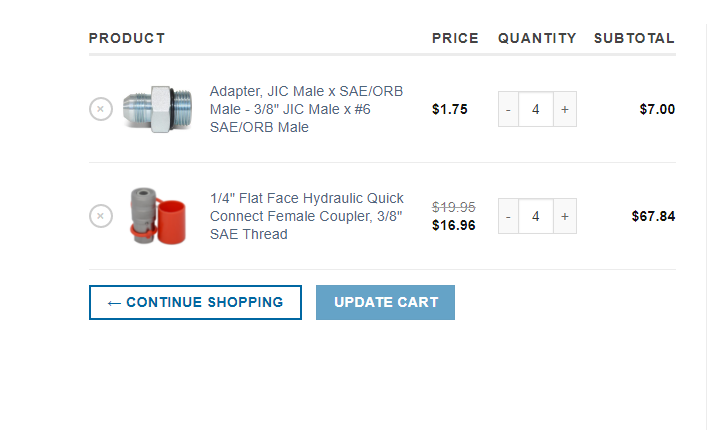Click the $16.96 sale price

tap(453, 225)
